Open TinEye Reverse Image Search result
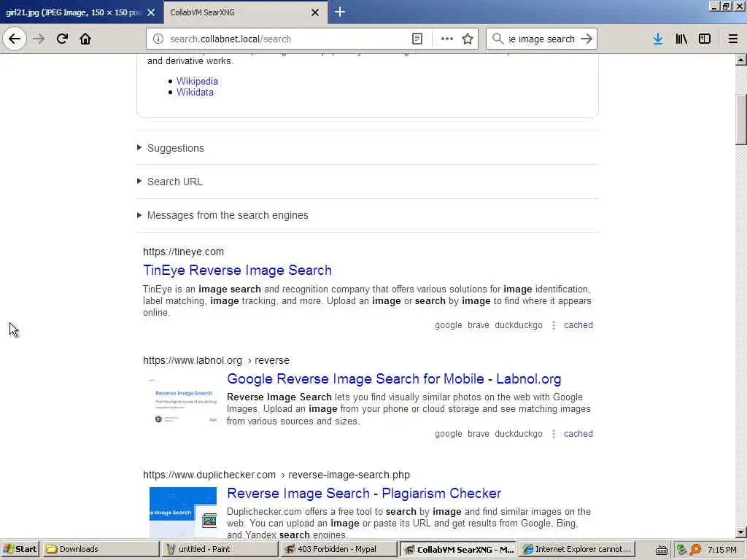This screenshot has height=560, width=747. click(237, 270)
